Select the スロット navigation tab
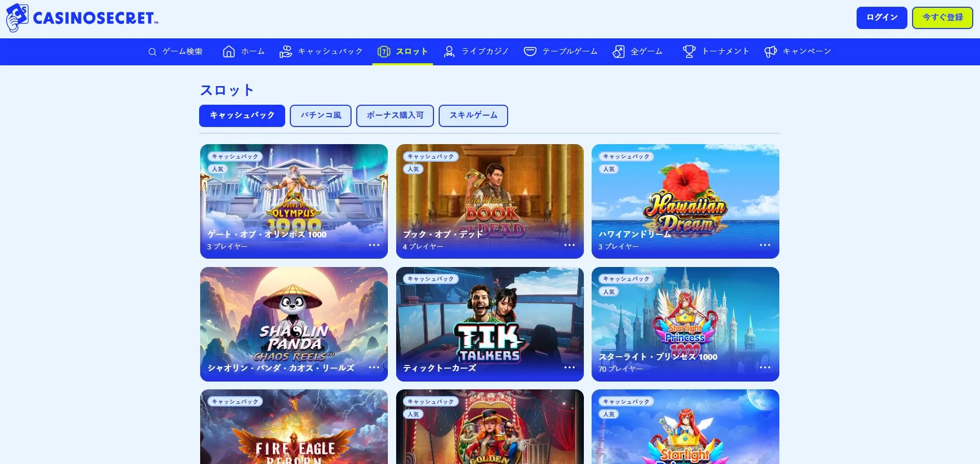 click(402, 51)
